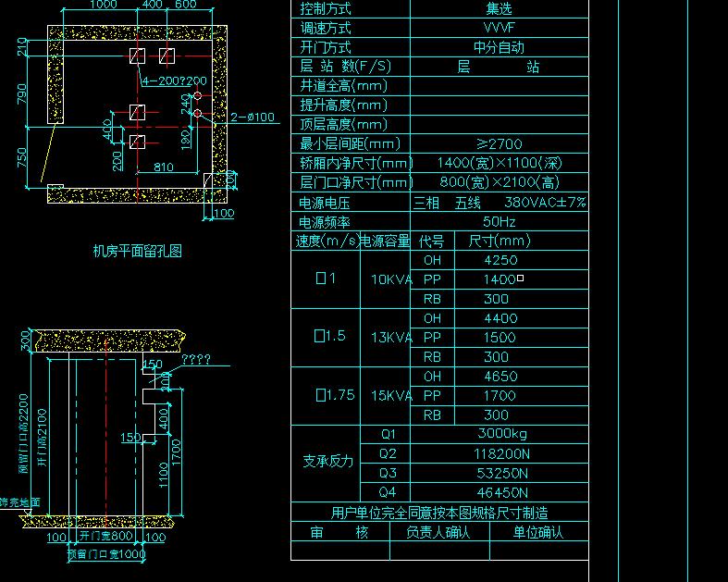Select the 46450N value for Q4
This screenshot has width=728, height=582.
coord(502,492)
